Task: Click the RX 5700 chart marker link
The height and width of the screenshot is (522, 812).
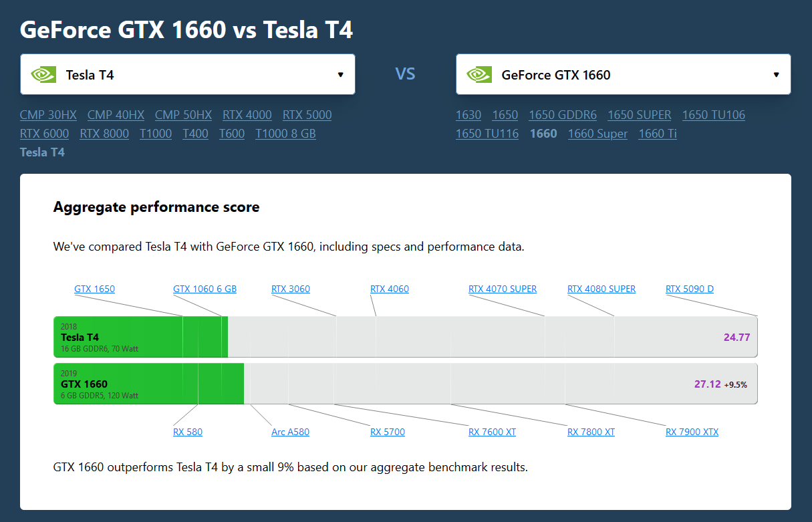Action: [388, 432]
